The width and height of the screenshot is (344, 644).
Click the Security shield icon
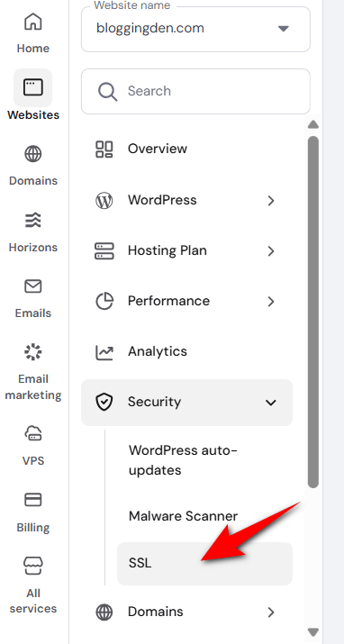click(x=104, y=402)
